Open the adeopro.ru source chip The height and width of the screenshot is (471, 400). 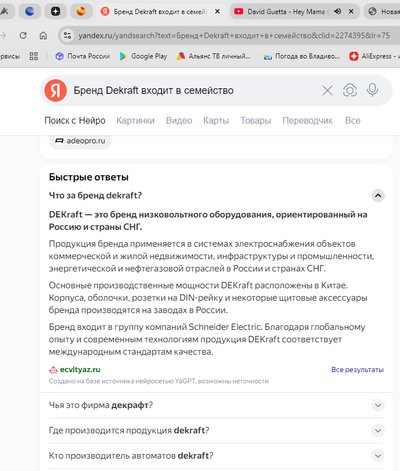pyautogui.click(x=80, y=141)
